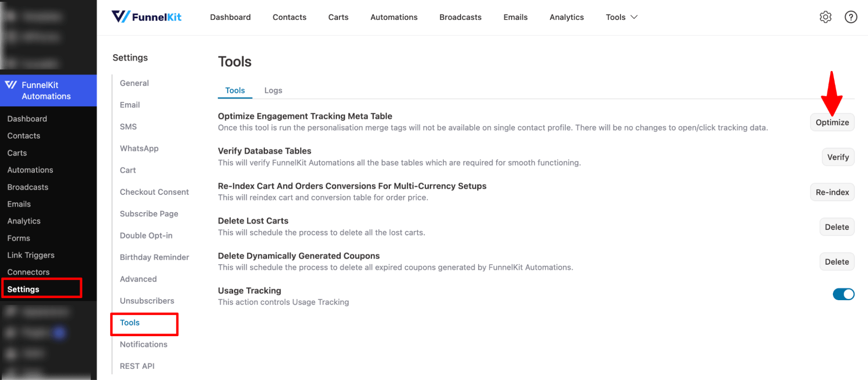Open Carts in top navigation

pos(338,17)
